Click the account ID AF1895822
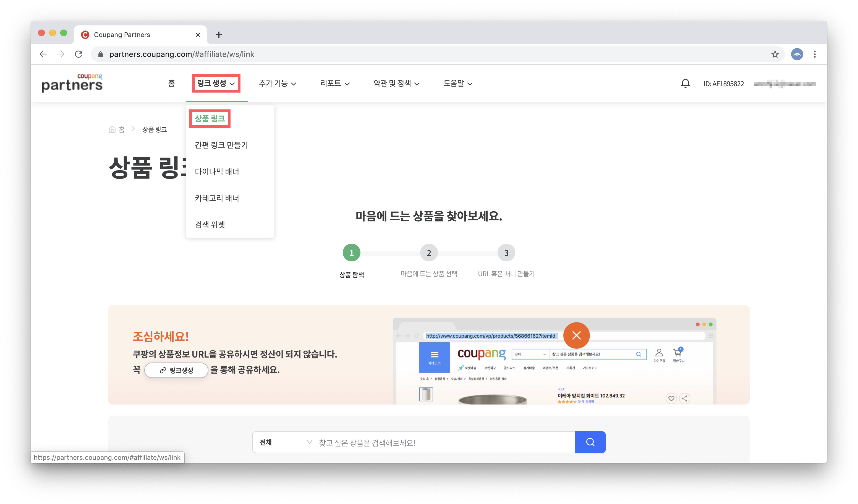The height and width of the screenshot is (504, 858). [723, 84]
